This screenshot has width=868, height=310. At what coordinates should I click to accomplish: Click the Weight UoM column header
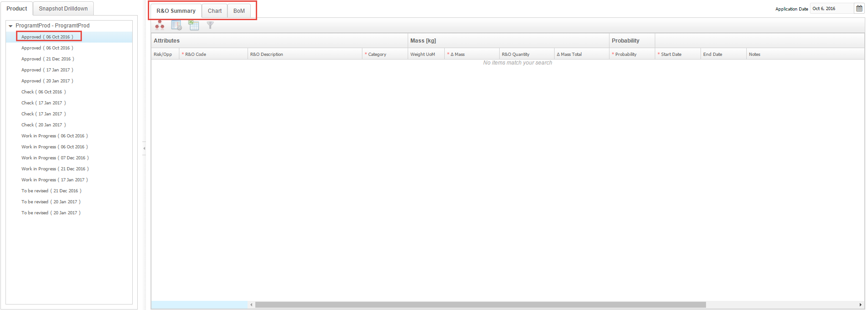tap(426, 54)
